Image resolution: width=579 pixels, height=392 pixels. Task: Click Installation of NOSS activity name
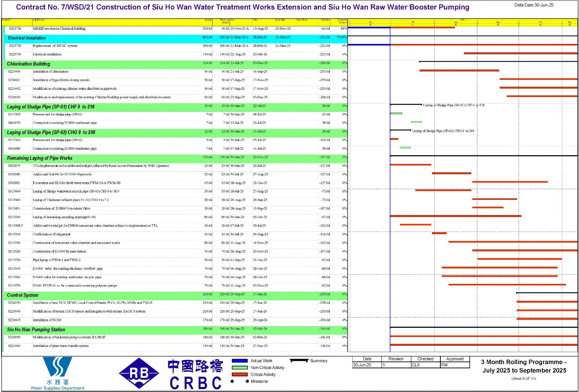[x=47, y=320]
